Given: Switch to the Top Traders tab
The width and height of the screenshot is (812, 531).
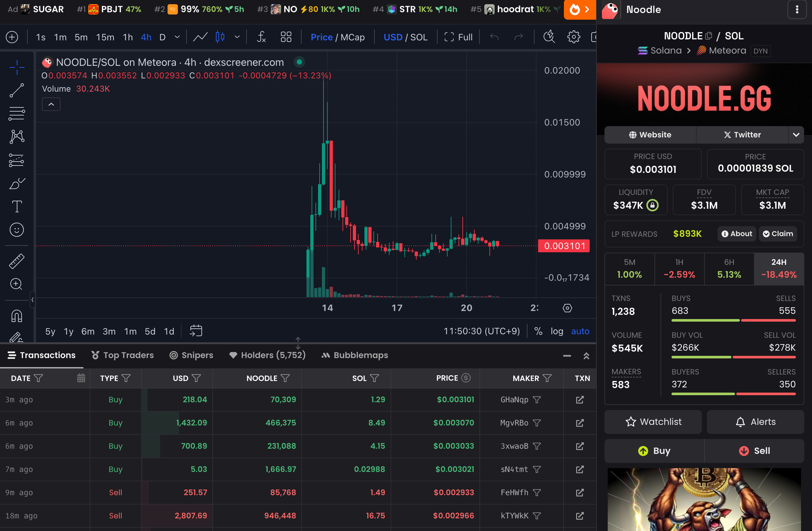Looking at the screenshot, I should coord(122,355).
